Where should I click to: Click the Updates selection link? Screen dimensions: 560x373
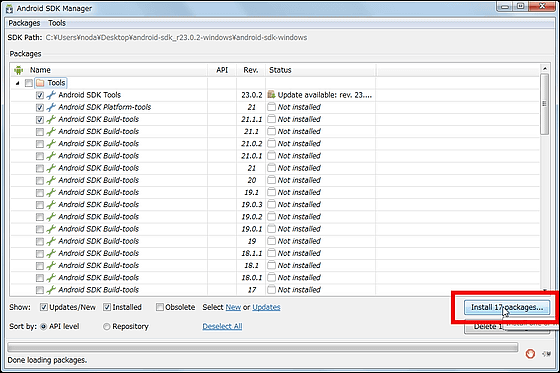[266, 307]
